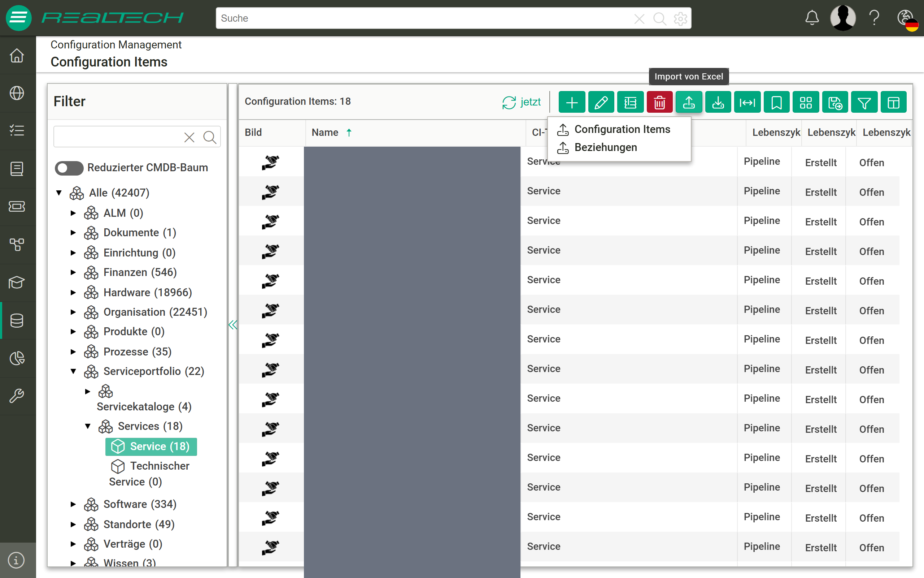Viewport: 924px width, 578px height.
Task: Click the download export toolbar icon
Action: click(x=718, y=103)
